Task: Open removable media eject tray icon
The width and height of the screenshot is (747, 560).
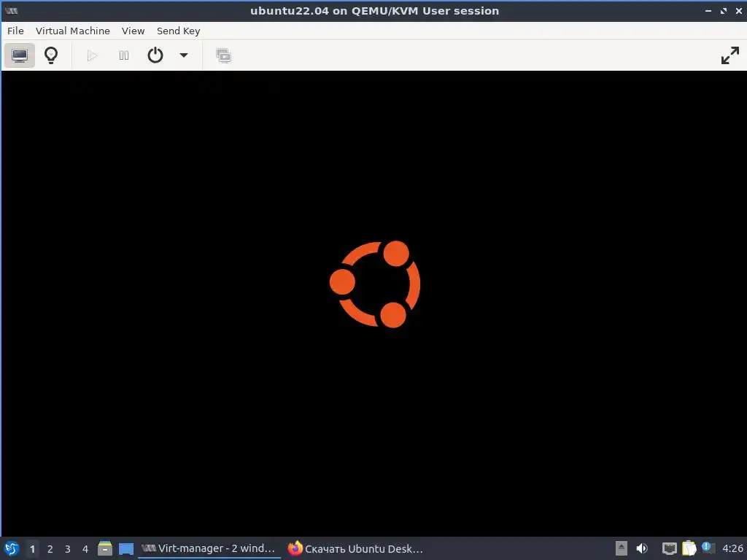Action: pyautogui.click(x=622, y=548)
